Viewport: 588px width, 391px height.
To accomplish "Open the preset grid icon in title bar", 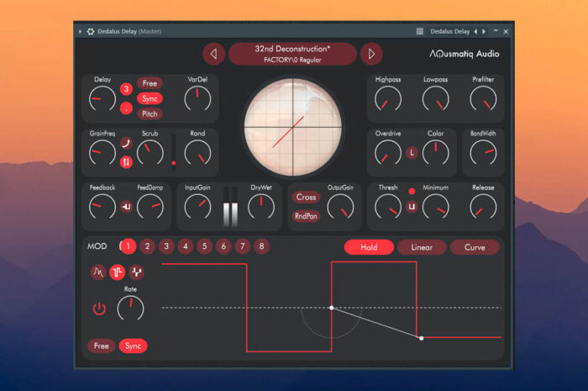I will coord(420,31).
